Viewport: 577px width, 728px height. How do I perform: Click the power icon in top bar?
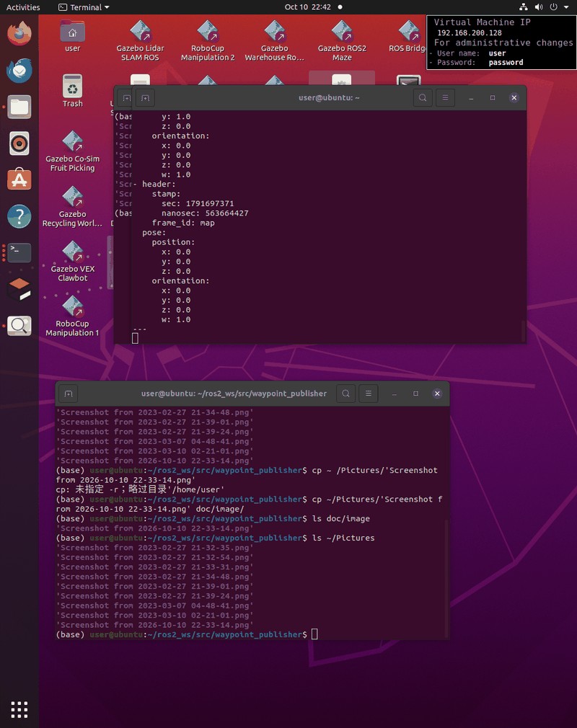[553, 7]
